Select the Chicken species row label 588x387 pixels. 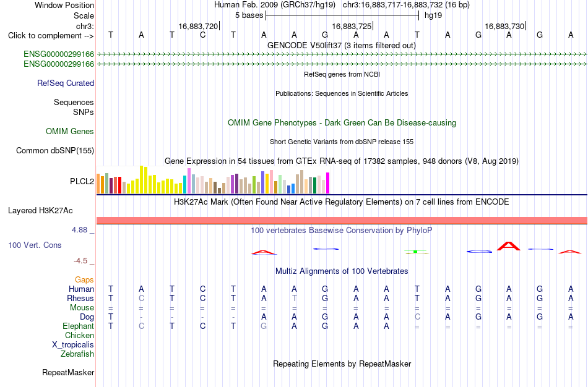coord(79,335)
